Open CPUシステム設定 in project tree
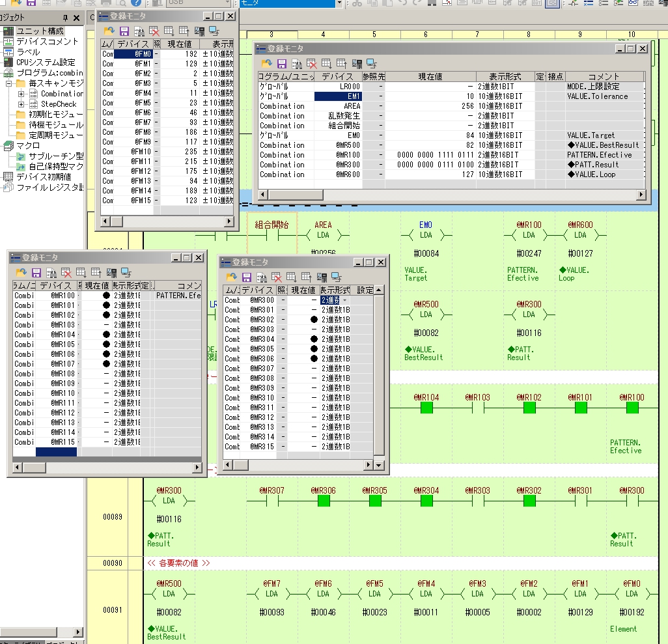 46,63
